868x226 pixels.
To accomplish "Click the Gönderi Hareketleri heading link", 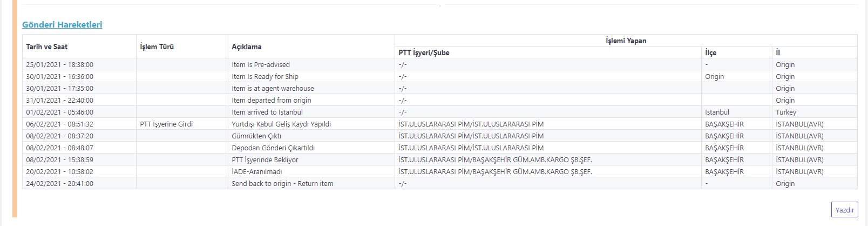I will point(62,24).
